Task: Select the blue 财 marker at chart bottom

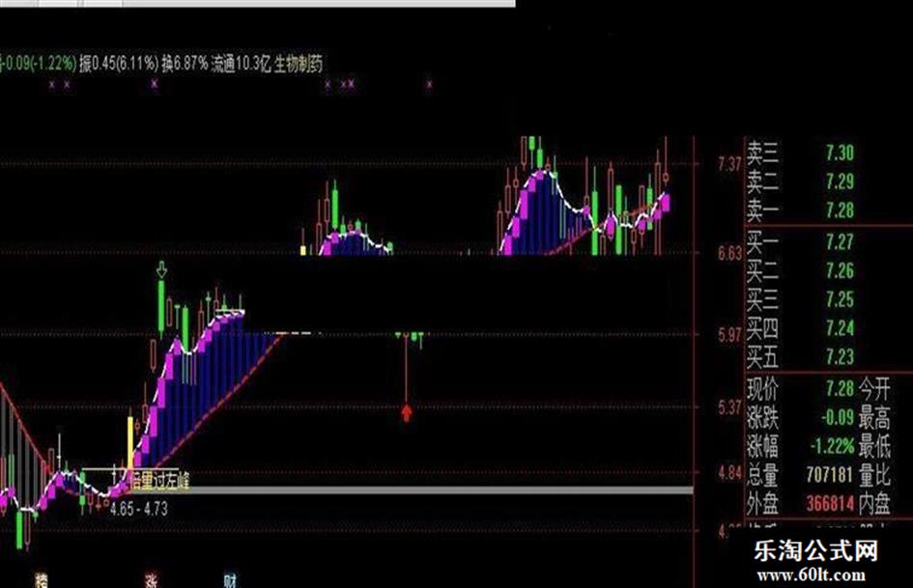Action: tap(231, 580)
